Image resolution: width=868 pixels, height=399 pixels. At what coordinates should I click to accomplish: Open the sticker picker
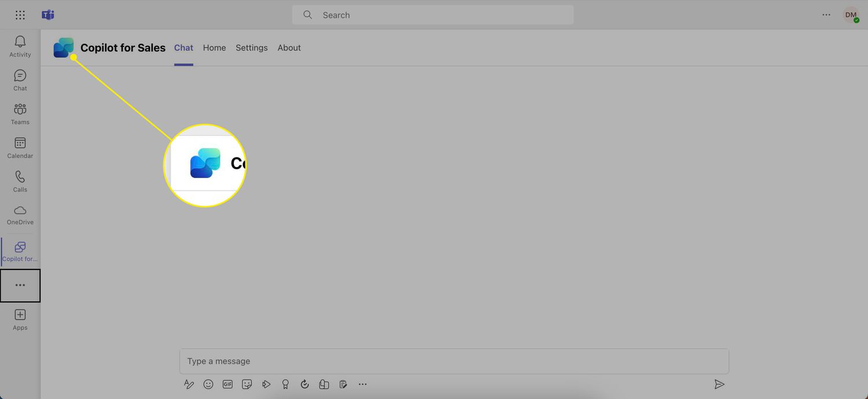(x=247, y=384)
